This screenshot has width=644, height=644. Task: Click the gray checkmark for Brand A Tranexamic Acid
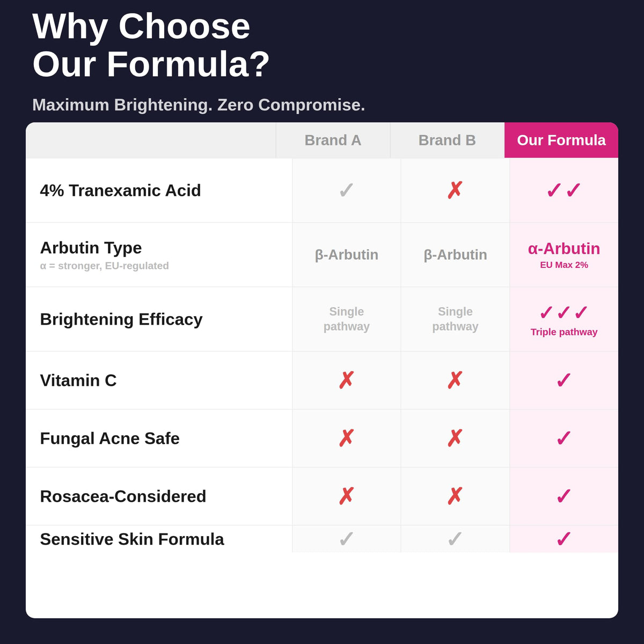pyautogui.click(x=346, y=191)
